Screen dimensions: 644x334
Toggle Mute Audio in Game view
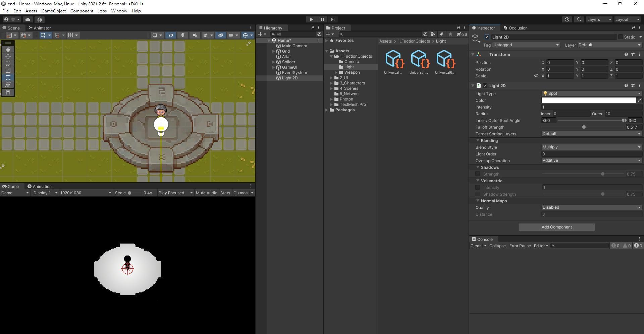[206, 193]
